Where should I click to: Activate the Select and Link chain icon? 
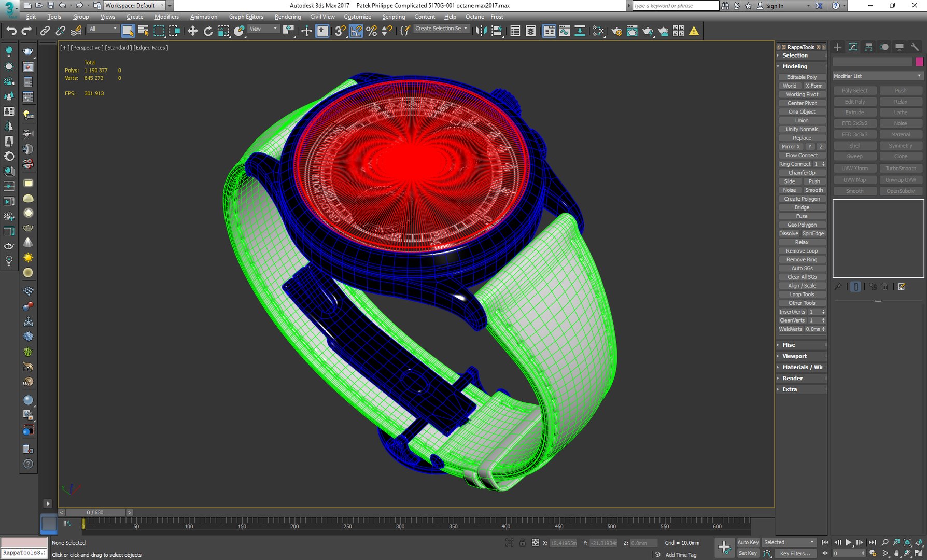pos(45,31)
